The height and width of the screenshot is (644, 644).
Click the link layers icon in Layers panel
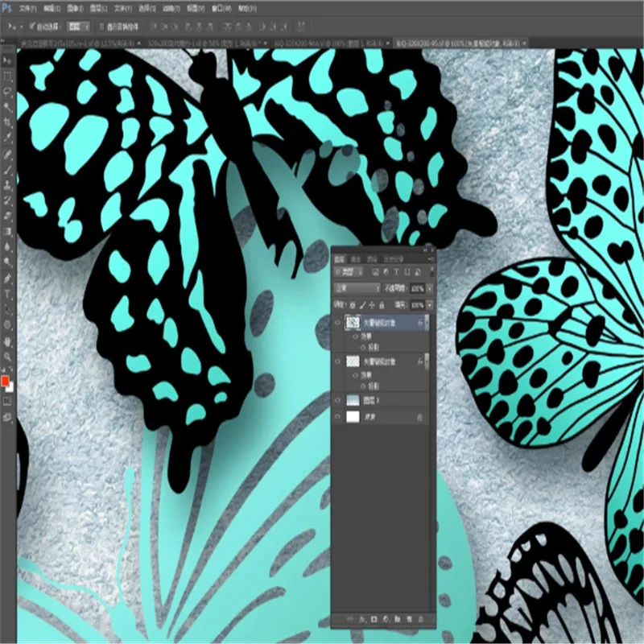(350, 619)
